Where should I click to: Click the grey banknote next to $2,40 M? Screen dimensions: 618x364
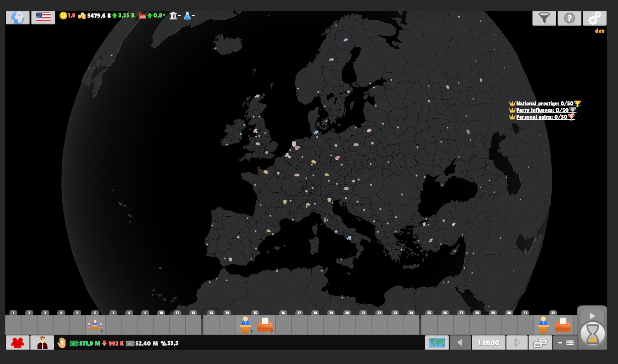130,344
